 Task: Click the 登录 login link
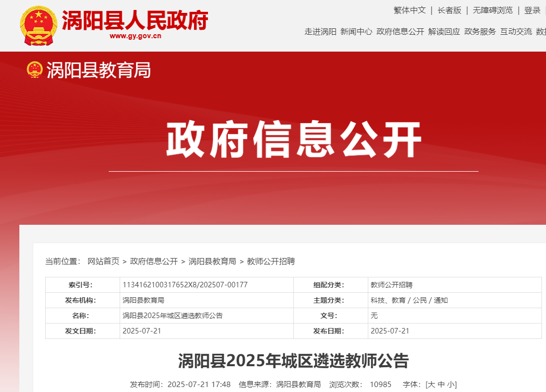[x=533, y=10]
